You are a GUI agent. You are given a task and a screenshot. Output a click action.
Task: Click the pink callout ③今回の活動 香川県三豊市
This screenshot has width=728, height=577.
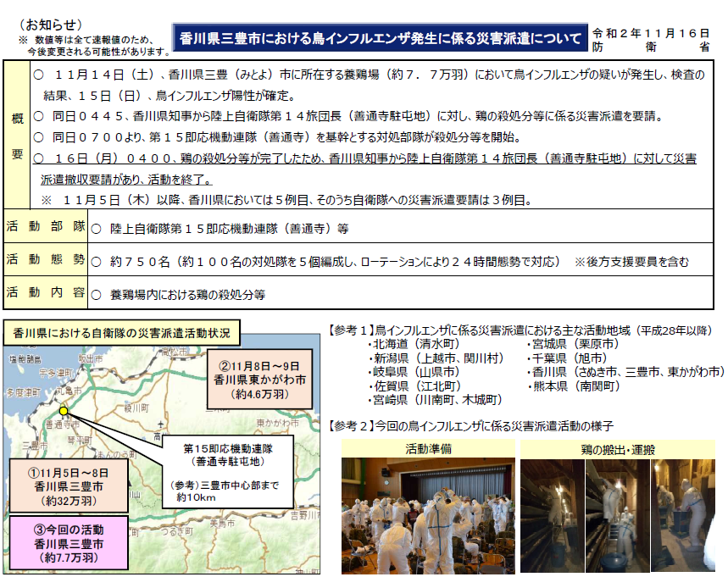coord(69,543)
